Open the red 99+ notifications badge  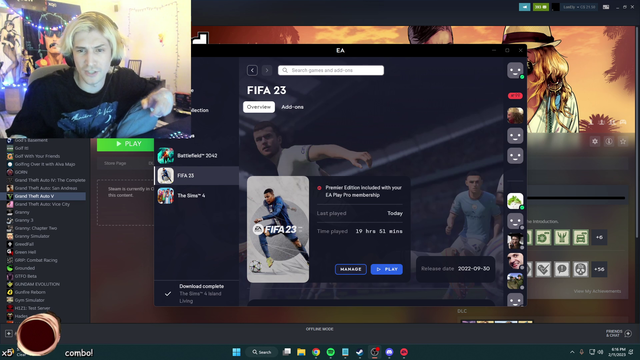coord(515,96)
